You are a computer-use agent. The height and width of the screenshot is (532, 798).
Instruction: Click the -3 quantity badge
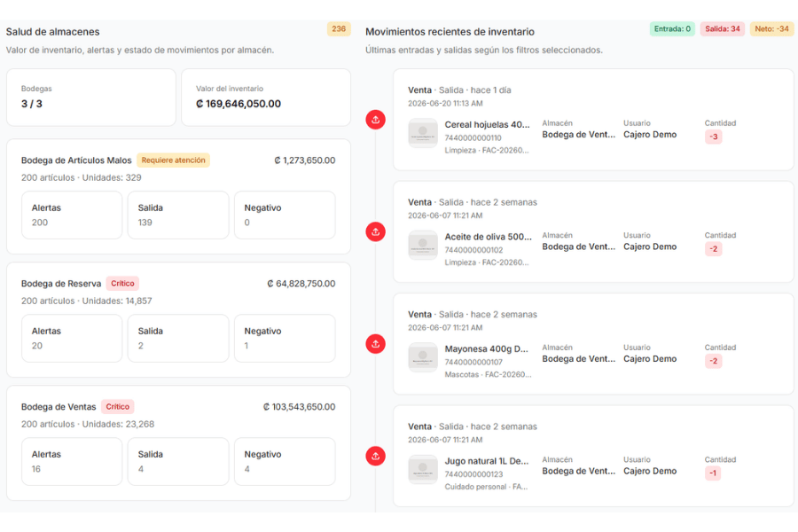click(714, 137)
